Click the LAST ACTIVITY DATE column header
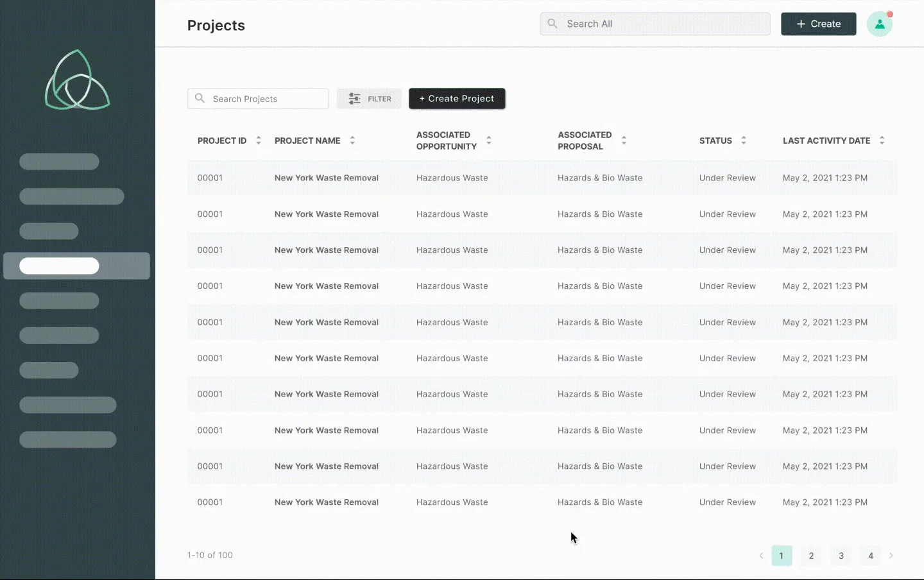This screenshot has width=924, height=580. (x=826, y=141)
